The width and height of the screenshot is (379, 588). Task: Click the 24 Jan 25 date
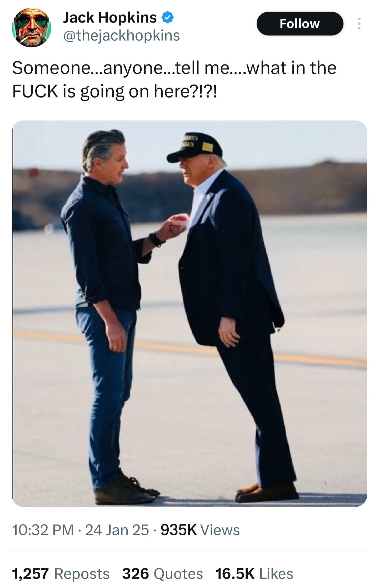[x=117, y=530]
